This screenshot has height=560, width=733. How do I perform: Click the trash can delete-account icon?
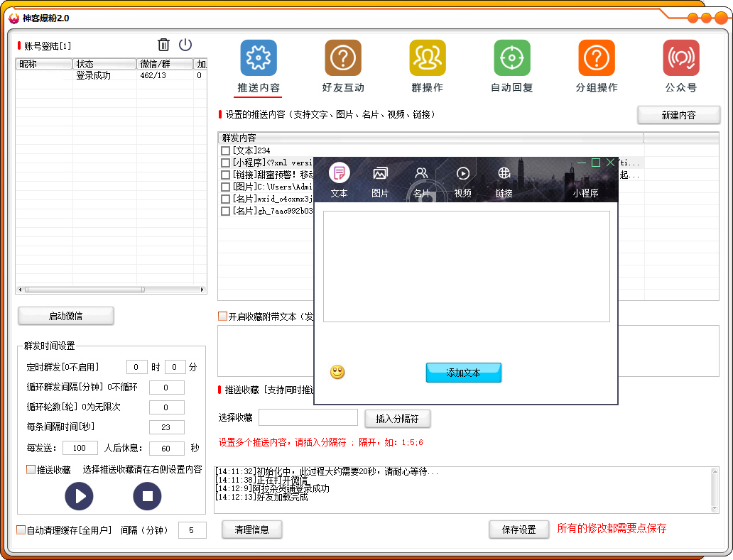pyautogui.click(x=163, y=45)
